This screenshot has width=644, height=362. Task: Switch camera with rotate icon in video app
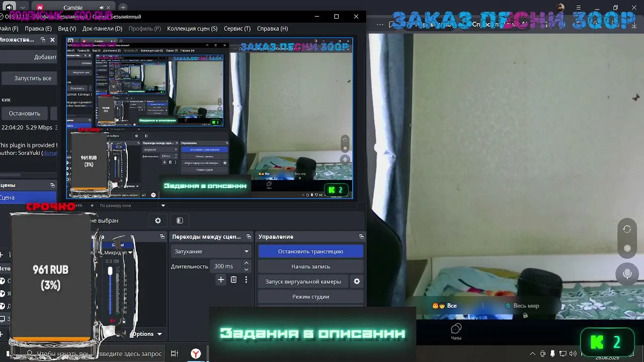[627, 229]
